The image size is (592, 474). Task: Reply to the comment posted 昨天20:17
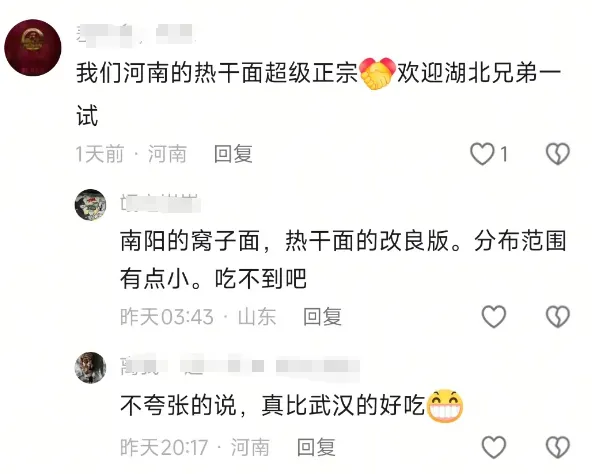tap(316, 447)
